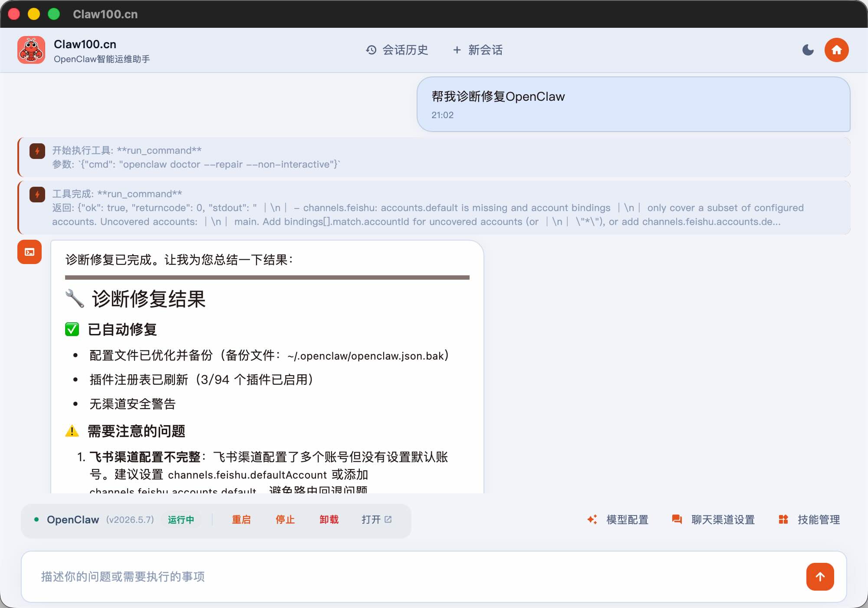868x608 pixels.
Task: Open the home button in header
Action: [836, 50]
